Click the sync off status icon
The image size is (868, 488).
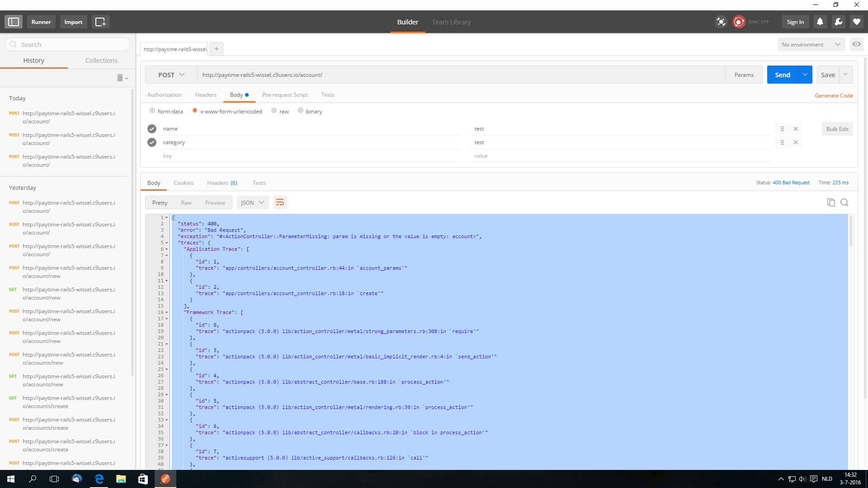[x=739, y=22]
